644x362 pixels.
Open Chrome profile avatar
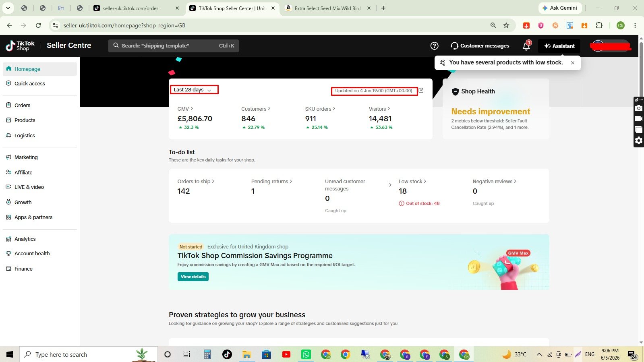tap(621, 25)
